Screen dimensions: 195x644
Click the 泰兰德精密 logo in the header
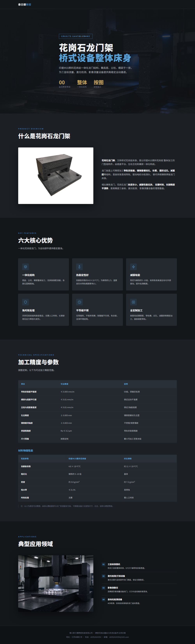coord(25,4)
